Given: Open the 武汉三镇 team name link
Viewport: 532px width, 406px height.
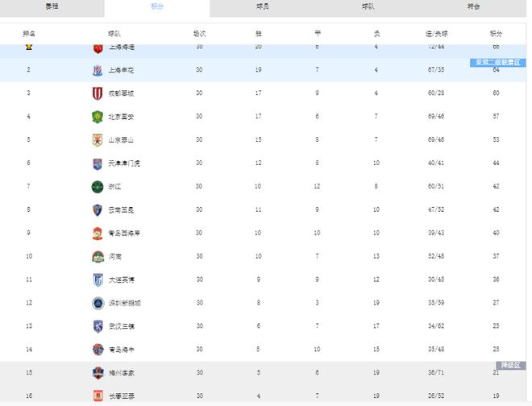Looking at the screenshot, I should [122, 326].
